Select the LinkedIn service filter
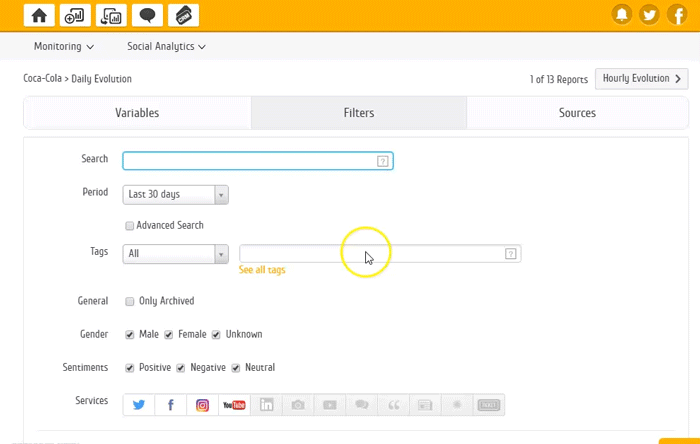Screen dimensions: 700x444 (x=266, y=405)
